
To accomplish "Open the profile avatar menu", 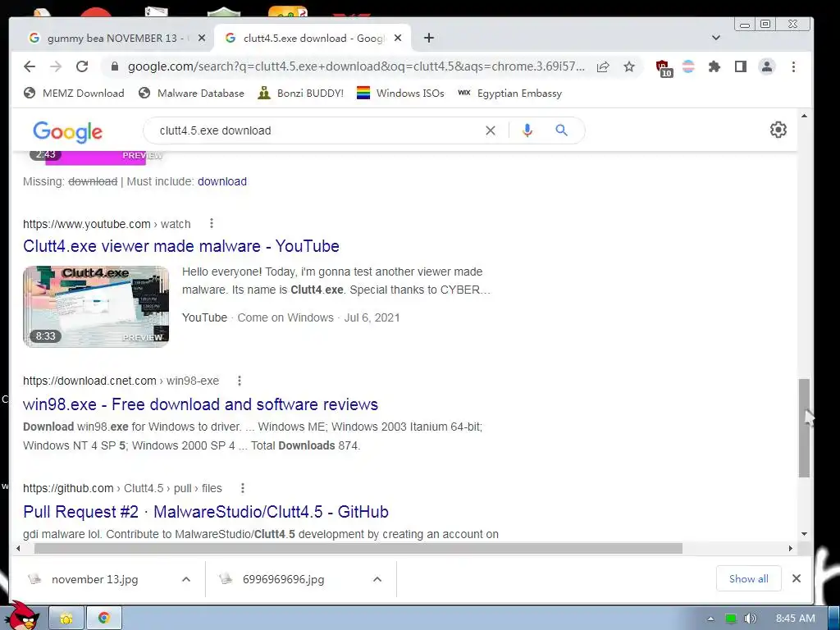I will 767,67.
